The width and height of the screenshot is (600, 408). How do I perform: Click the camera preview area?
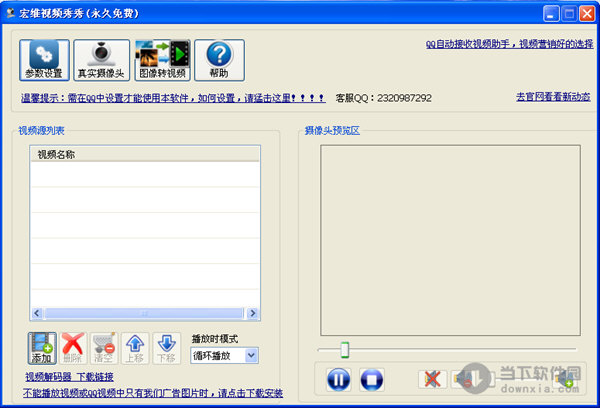tap(450, 240)
